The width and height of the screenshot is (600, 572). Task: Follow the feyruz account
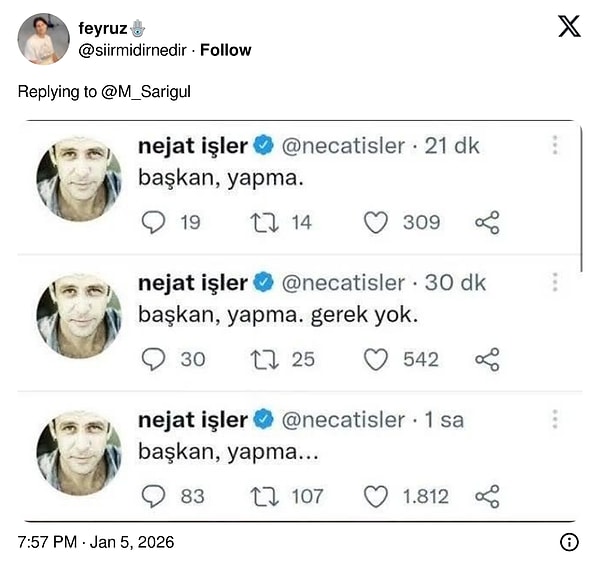click(226, 50)
